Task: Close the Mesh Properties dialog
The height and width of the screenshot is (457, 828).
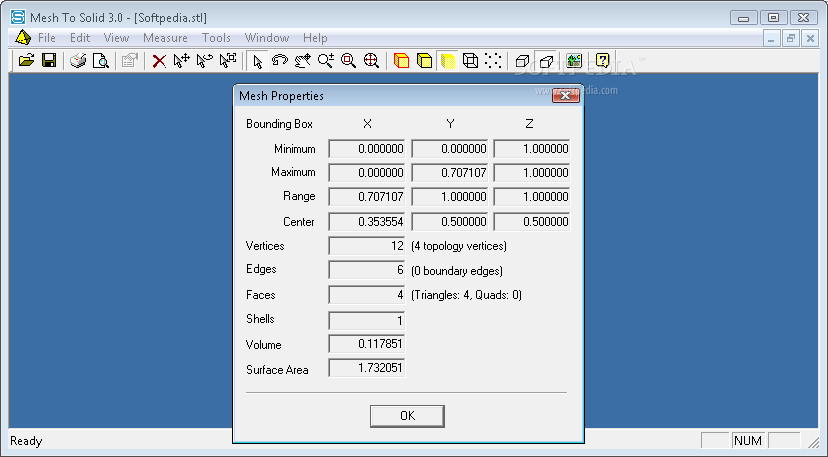Action: coord(566,96)
